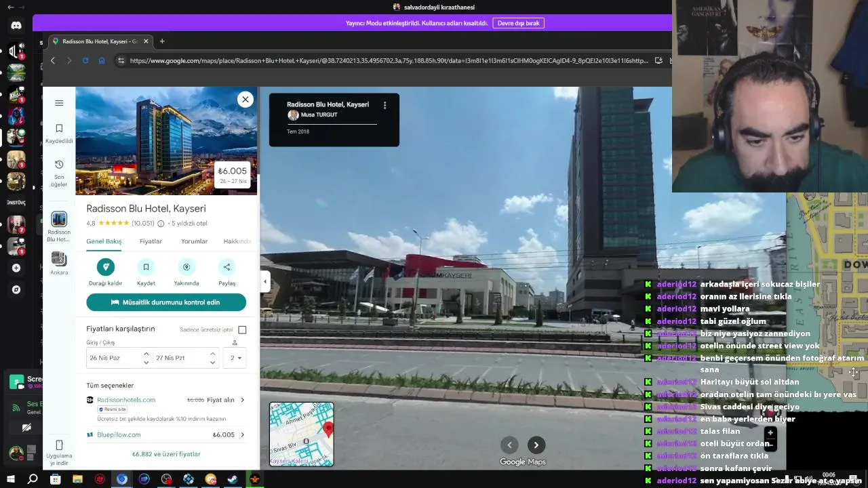868x488 pixels.
Task: Open the minimap thumbnail
Action: coord(301,434)
